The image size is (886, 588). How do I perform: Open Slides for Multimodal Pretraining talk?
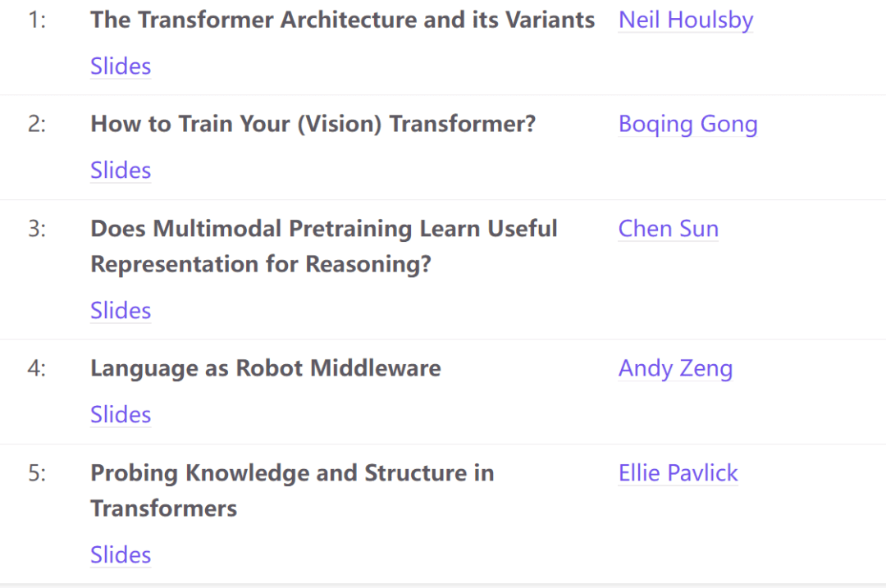[120, 311]
